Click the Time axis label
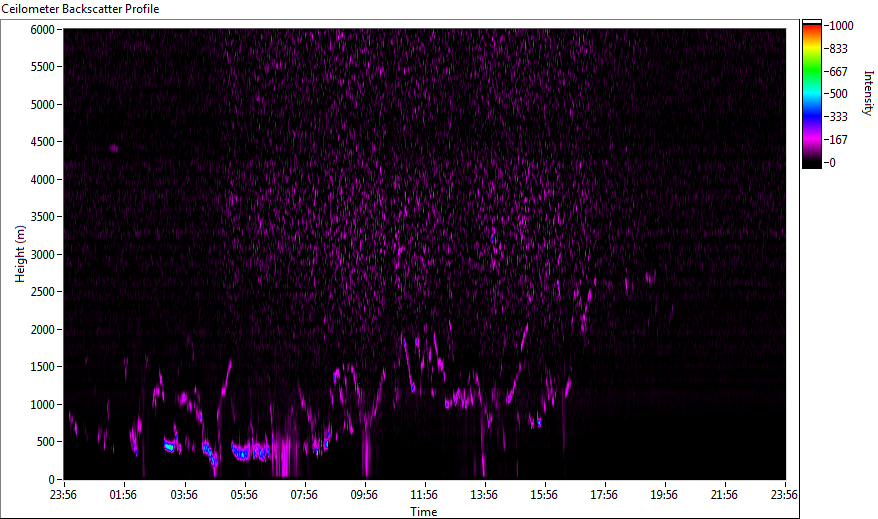Image resolution: width=878 pixels, height=519 pixels. (x=424, y=512)
